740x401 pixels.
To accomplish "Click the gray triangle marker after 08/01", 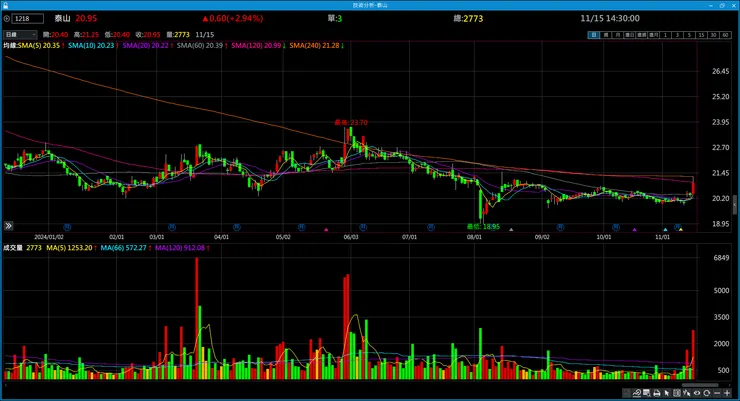I will pyautogui.click(x=511, y=230).
